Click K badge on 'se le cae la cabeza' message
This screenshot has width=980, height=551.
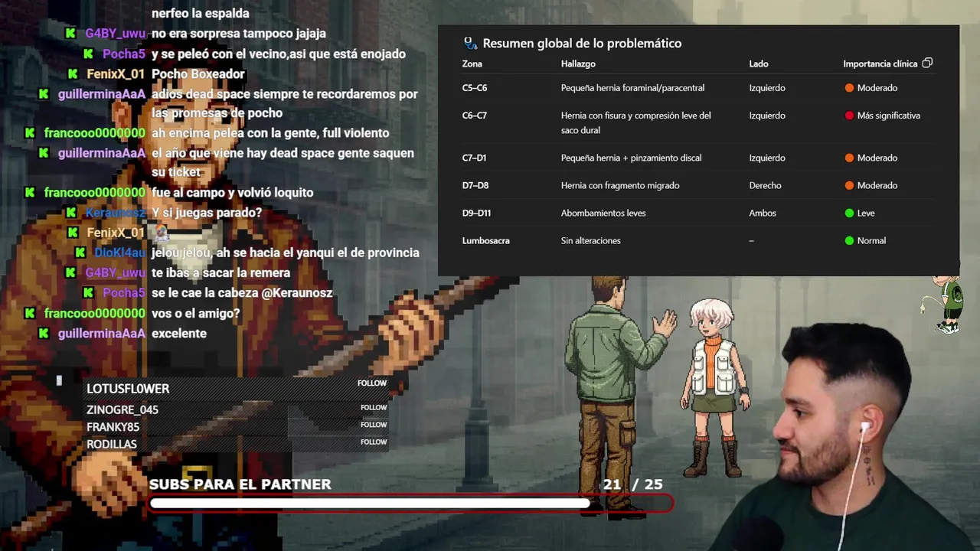[x=88, y=292]
